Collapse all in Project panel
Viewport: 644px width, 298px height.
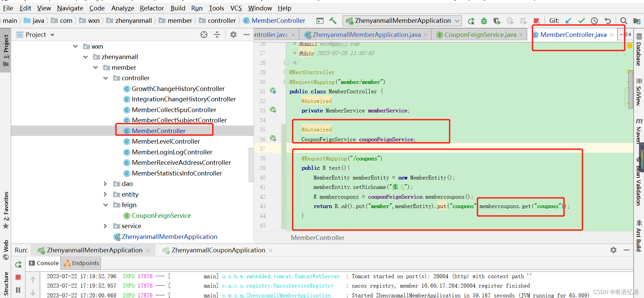point(217,35)
